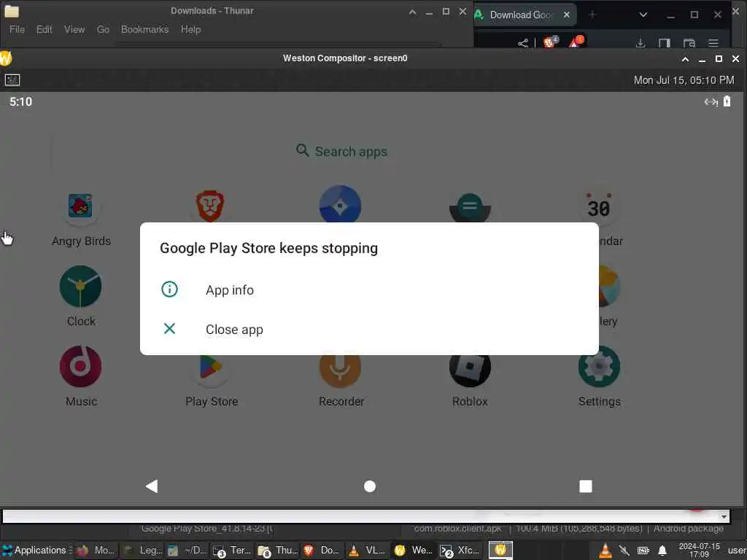The image size is (747, 560).
Task: Click the Weston terminal launcher icon
Action: coord(12,80)
